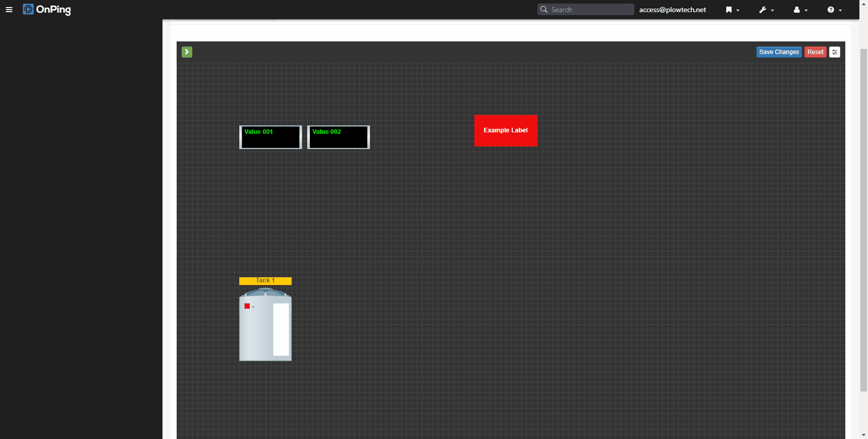
Task: Select the Value 001 display widget
Action: (x=270, y=137)
